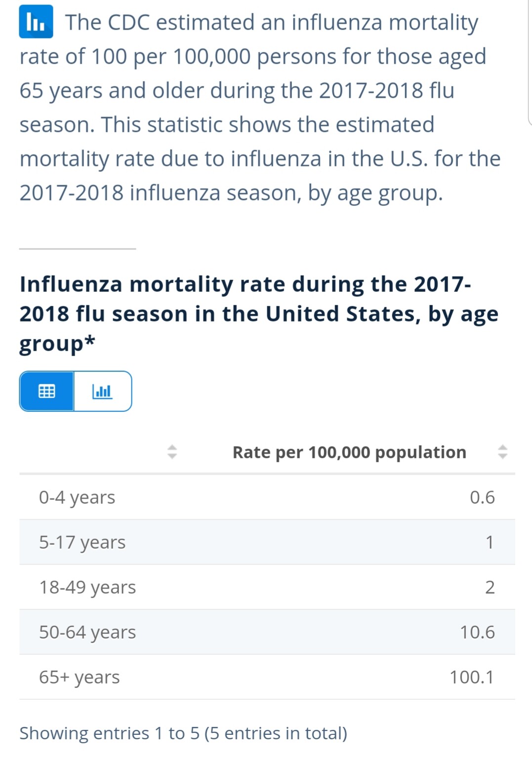532x763 pixels.
Task: Switch to table view
Action: pos(47,391)
